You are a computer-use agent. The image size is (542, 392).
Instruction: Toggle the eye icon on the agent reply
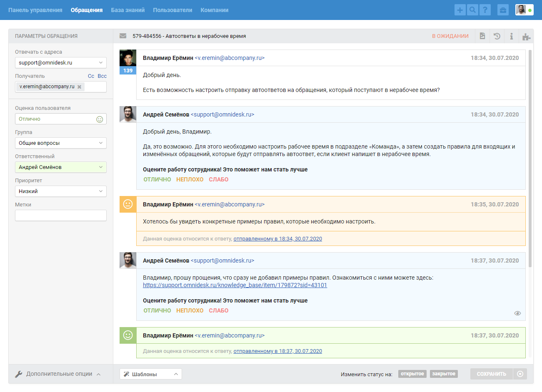tap(517, 313)
